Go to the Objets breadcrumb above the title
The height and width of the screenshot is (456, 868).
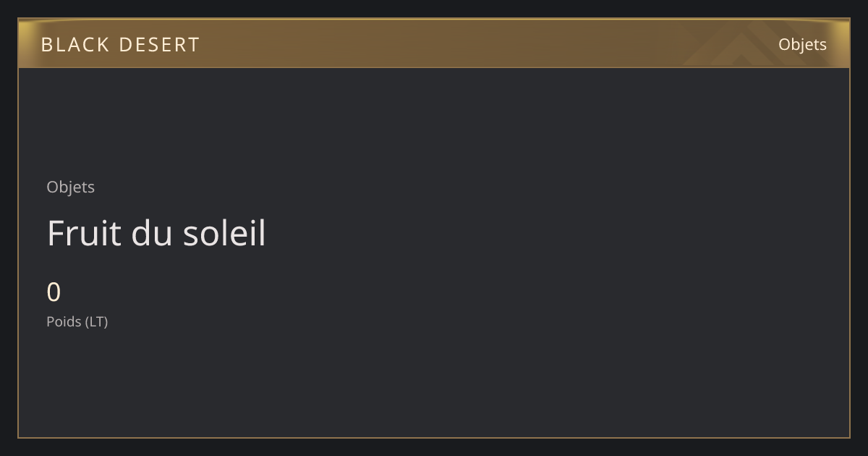pyautogui.click(x=70, y=187)
